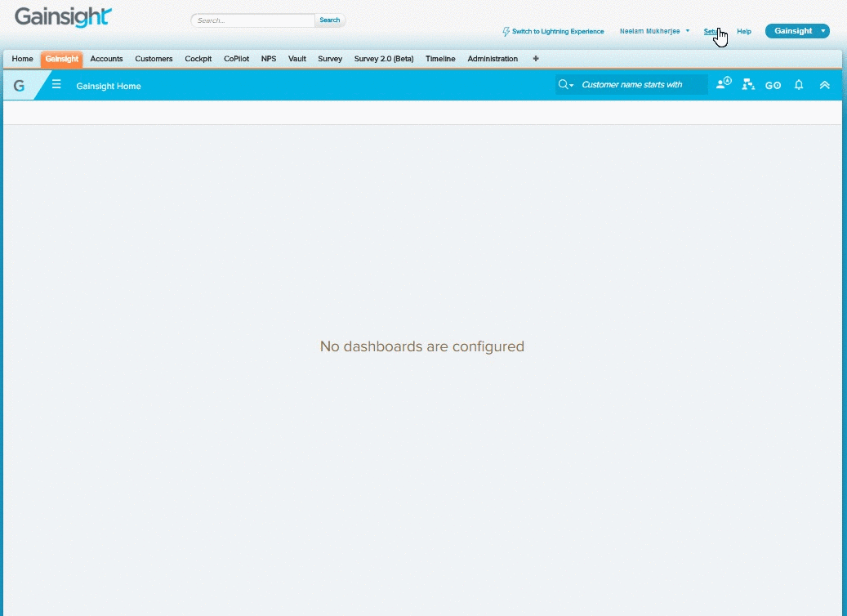
Task: Open the NPS tab
Action: coord(269,58)
